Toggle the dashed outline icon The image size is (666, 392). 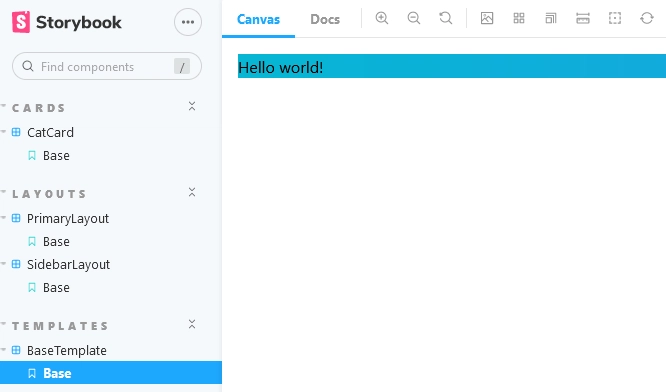tap(615, 18)
